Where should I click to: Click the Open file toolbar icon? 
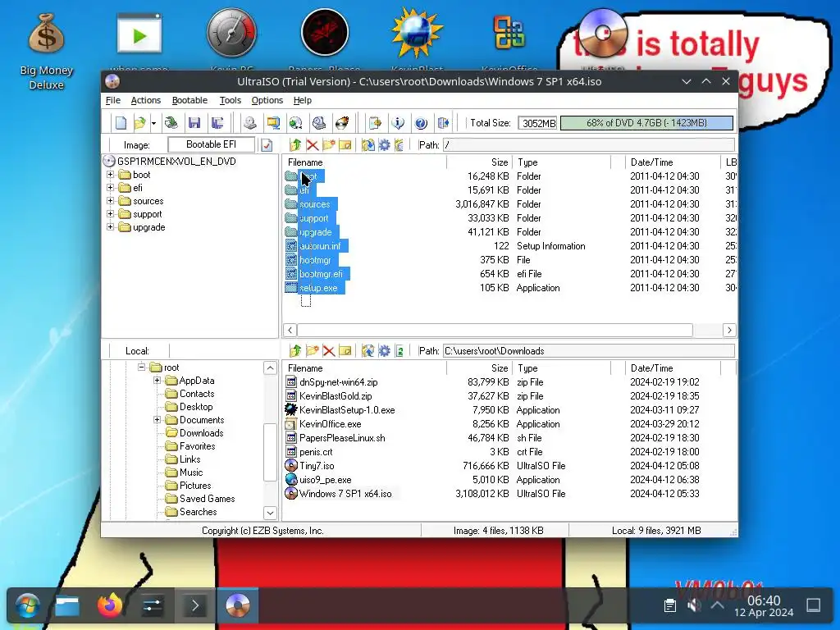click(139, 123)
